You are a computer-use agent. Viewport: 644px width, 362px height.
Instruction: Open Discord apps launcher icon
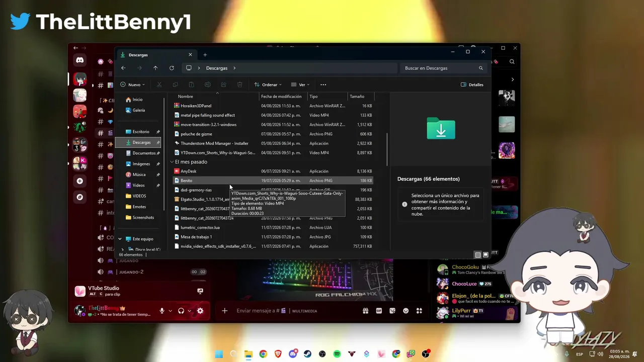click(x=419, y=311)
